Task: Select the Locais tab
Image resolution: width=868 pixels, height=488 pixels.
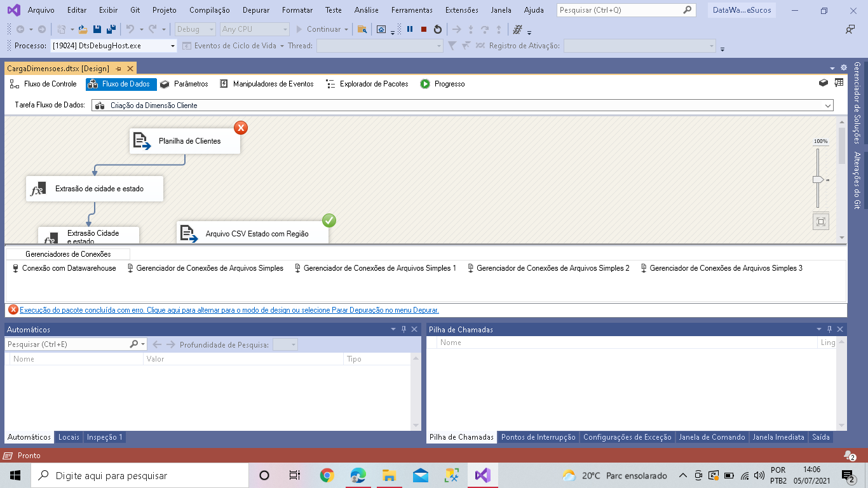Action: click(x=69, y=437)
